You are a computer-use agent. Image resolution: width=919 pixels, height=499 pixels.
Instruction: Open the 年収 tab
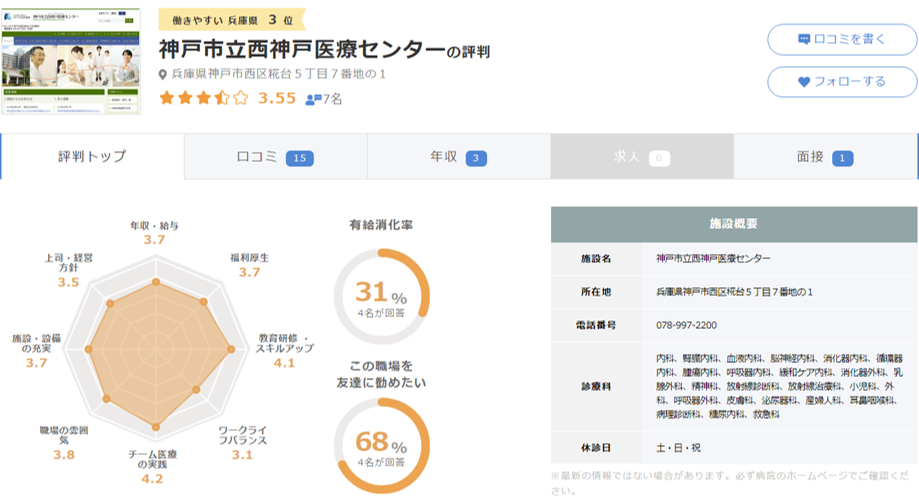pyautogui.click(x=459, y=157)
